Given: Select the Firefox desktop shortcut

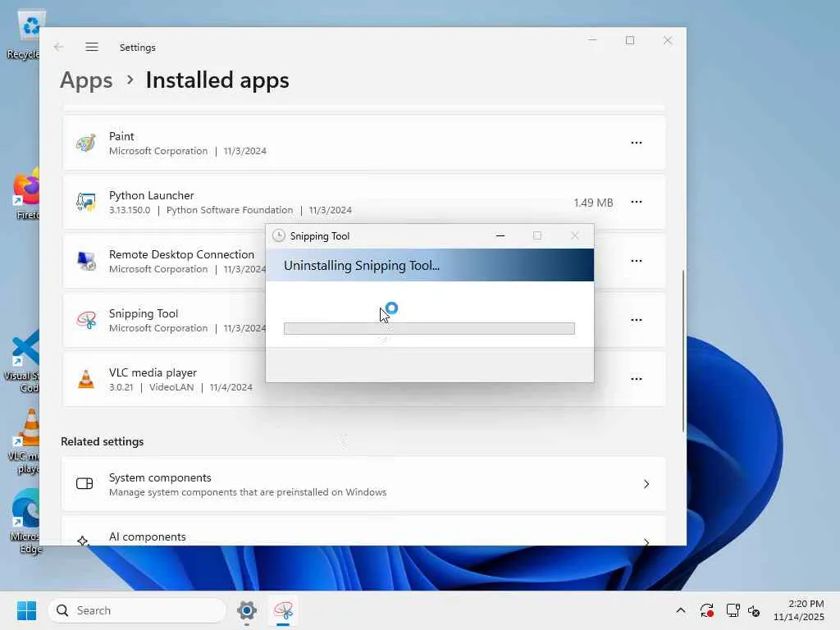Looking at the screenshot, I should 25,194.
